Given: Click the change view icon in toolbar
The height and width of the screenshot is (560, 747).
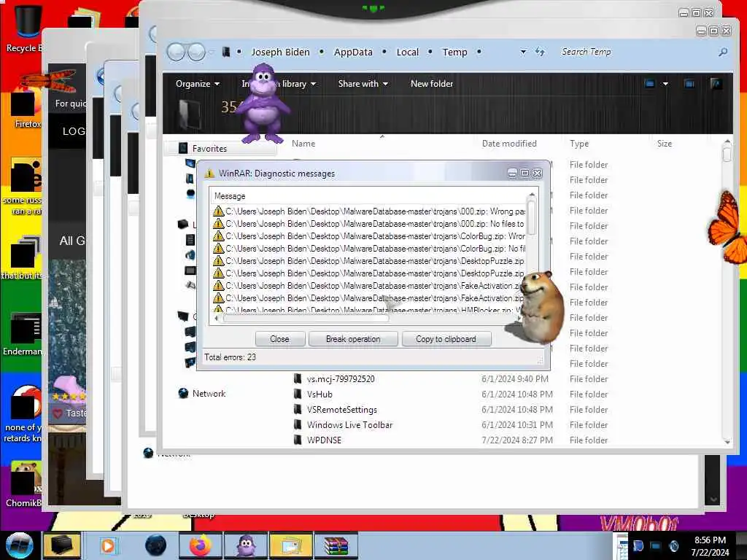Looking at the screenshot, I should [x=649, y=84].
